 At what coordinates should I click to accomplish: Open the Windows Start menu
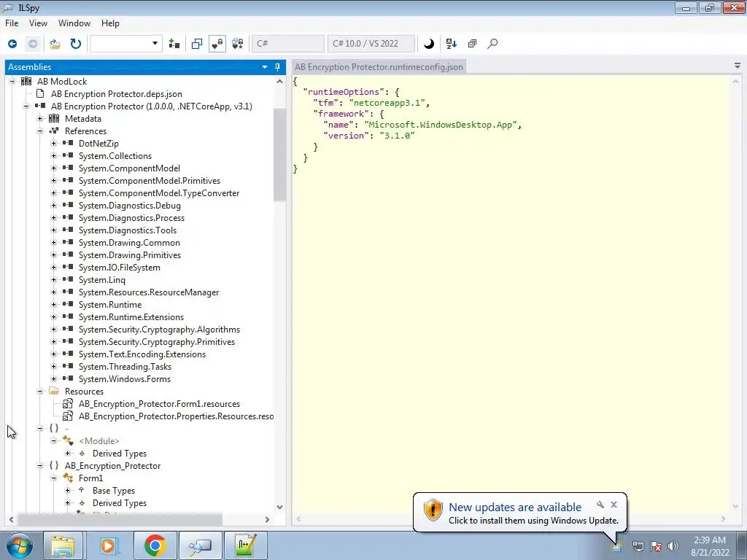[x=19, y=545]
